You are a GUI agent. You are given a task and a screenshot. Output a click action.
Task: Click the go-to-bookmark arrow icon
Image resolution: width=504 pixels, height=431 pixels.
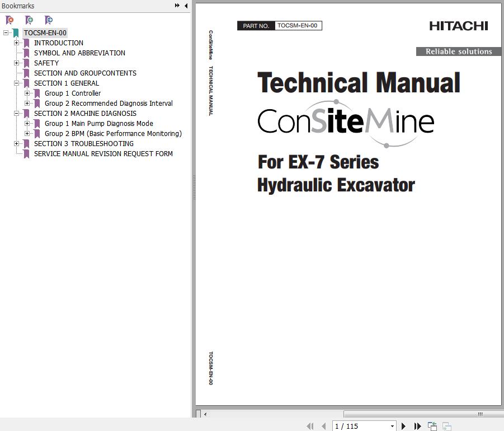click(49, 20)
